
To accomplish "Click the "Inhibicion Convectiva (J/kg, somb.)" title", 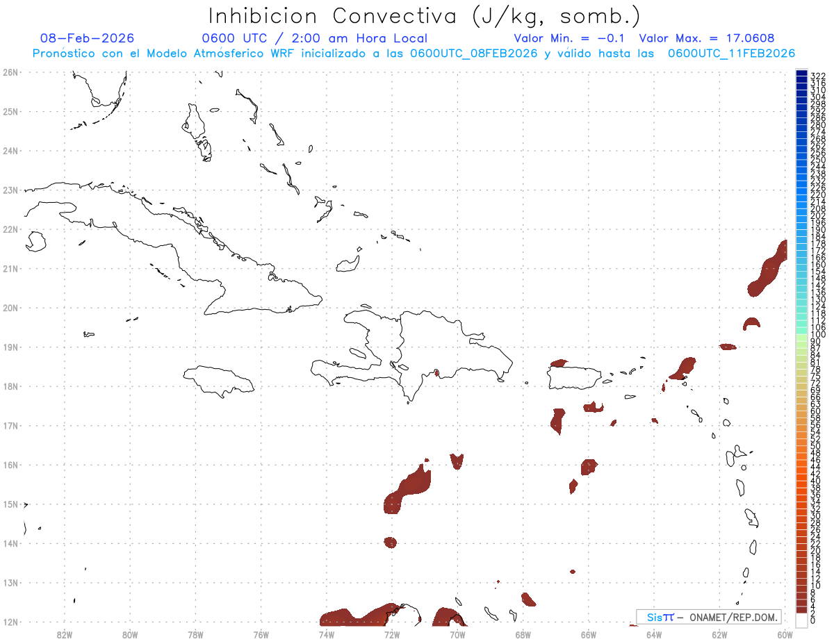I will 425,16.
